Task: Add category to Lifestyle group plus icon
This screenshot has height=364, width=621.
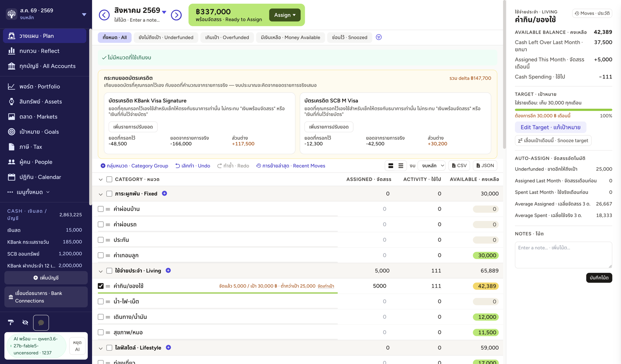Action: tap(168, 347)
